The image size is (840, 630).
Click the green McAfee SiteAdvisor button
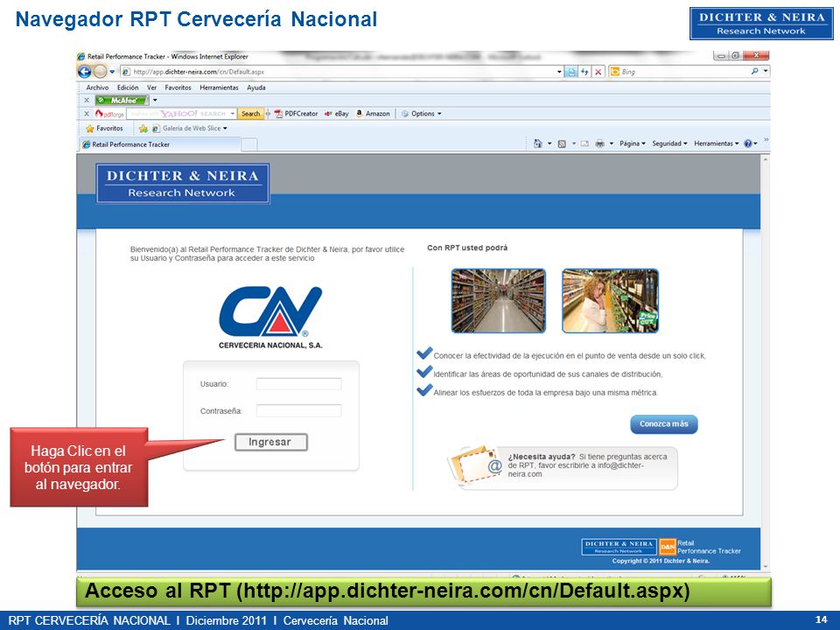coord(122,100)
